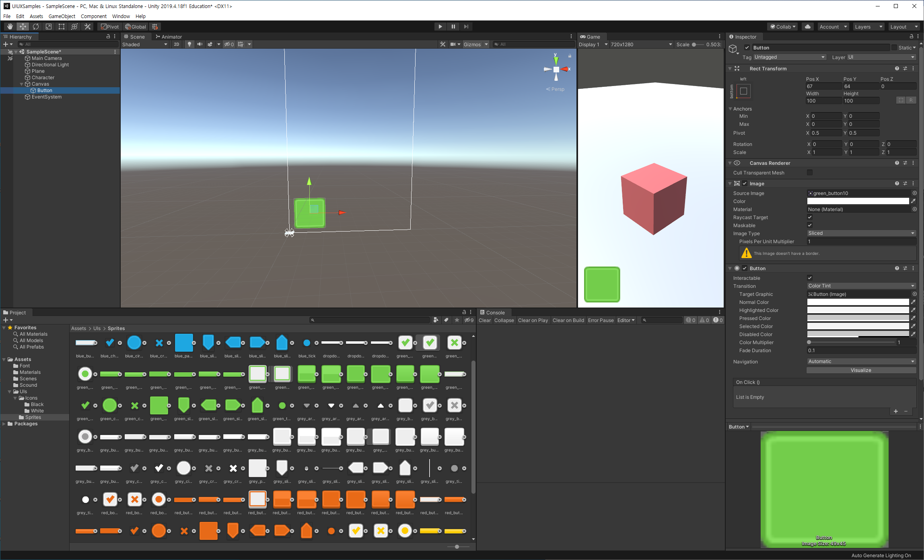Screen dimensions: 924x560
Task: Collapse the Canvas hierarchy item
Action: tap(22, 84)
